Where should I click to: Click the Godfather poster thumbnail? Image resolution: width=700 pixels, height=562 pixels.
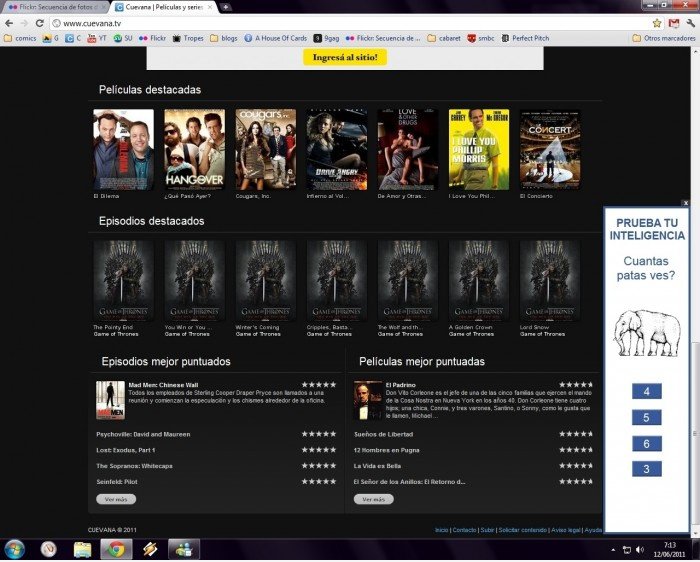pos(368,400)
